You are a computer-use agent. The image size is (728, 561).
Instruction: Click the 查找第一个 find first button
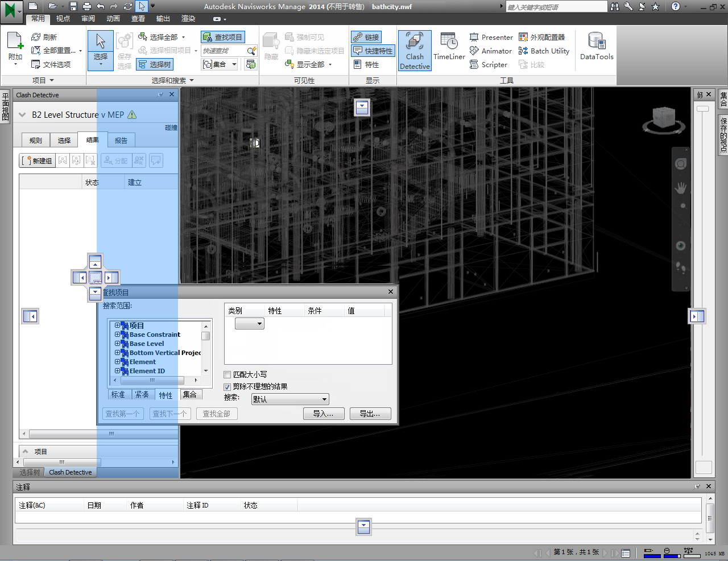[x=123, y=414]
